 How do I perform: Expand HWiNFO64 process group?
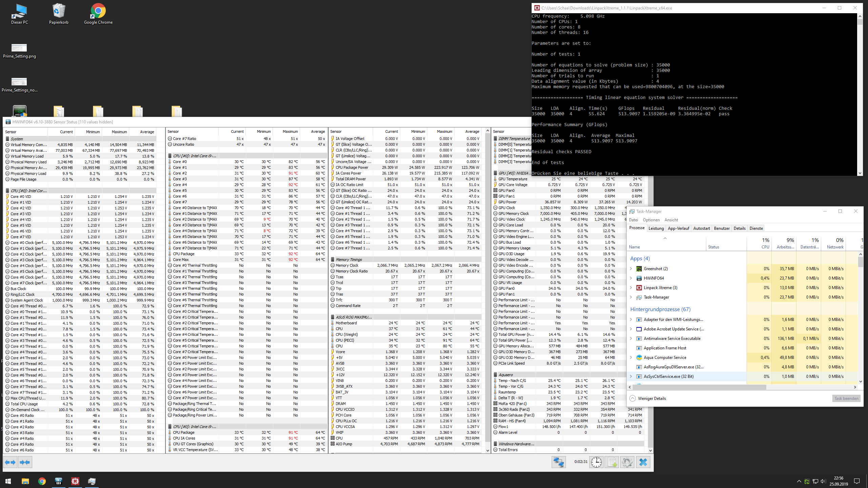(631, 278)
